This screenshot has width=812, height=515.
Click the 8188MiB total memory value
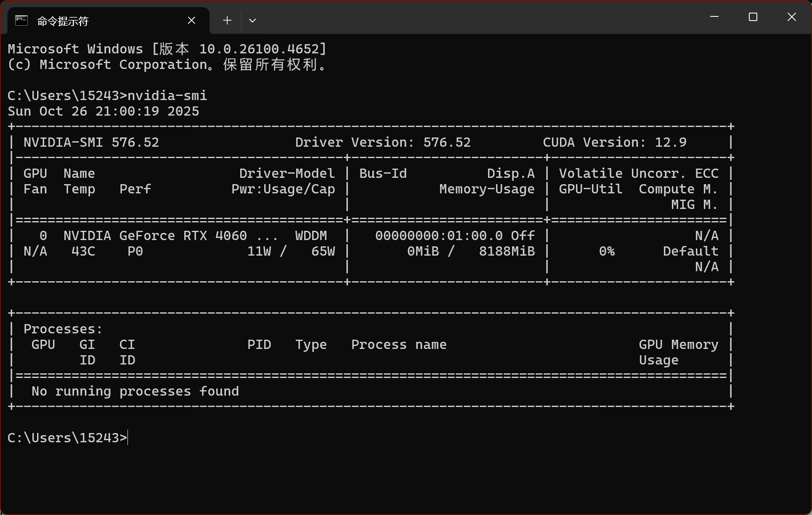pyautogui.click(x=507, y=251)
